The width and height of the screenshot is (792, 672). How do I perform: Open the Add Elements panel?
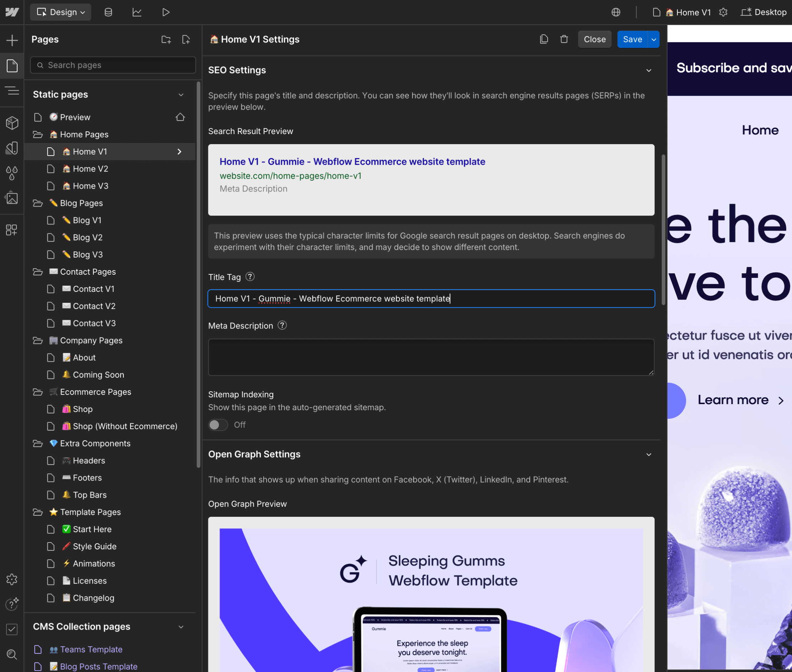tap(12, 40)
